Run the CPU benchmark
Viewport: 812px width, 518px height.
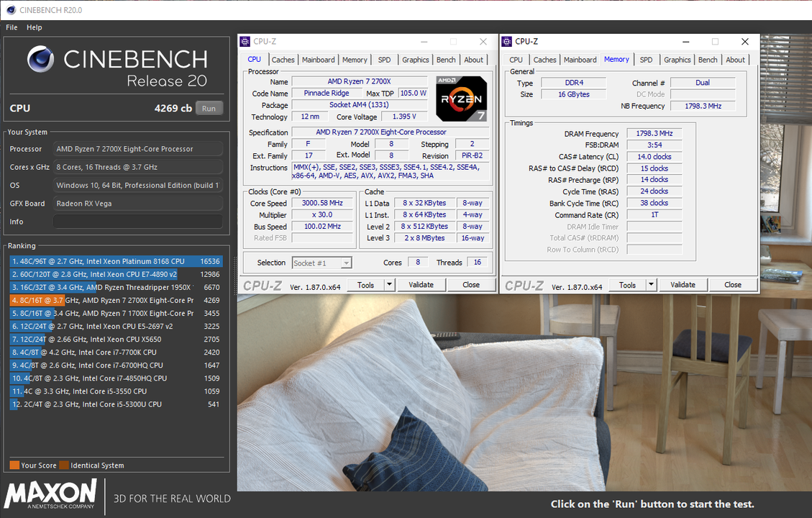[x=209, y=108]
